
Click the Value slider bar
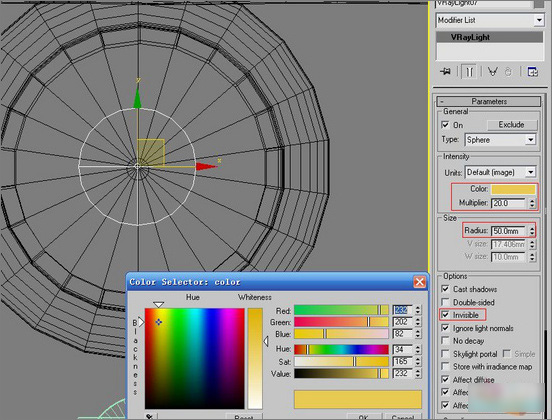(341, 373)
